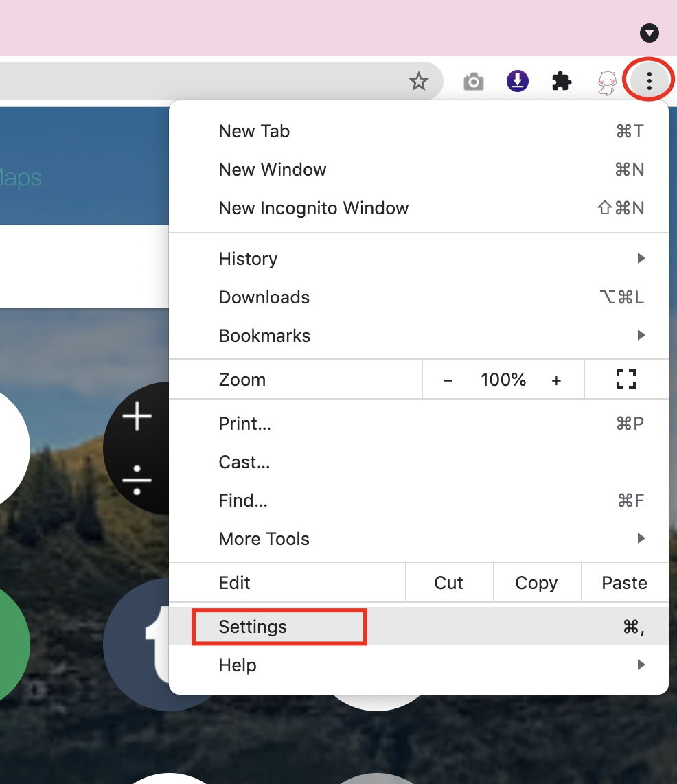Click the Copy button
Viewport: 677px width, 784px height.
click(x=537, y=582)
